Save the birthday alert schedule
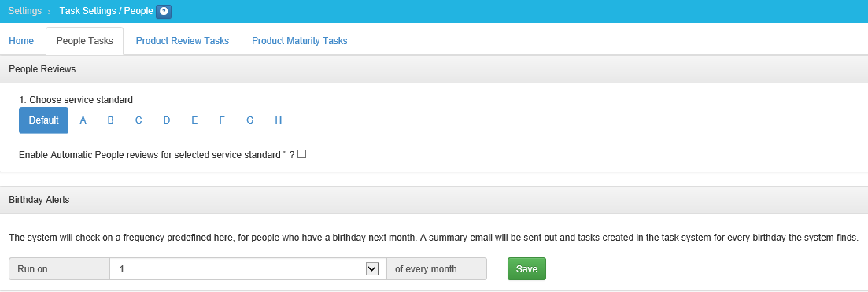This screenshot has height=292, width=868. tap(526, 268)
